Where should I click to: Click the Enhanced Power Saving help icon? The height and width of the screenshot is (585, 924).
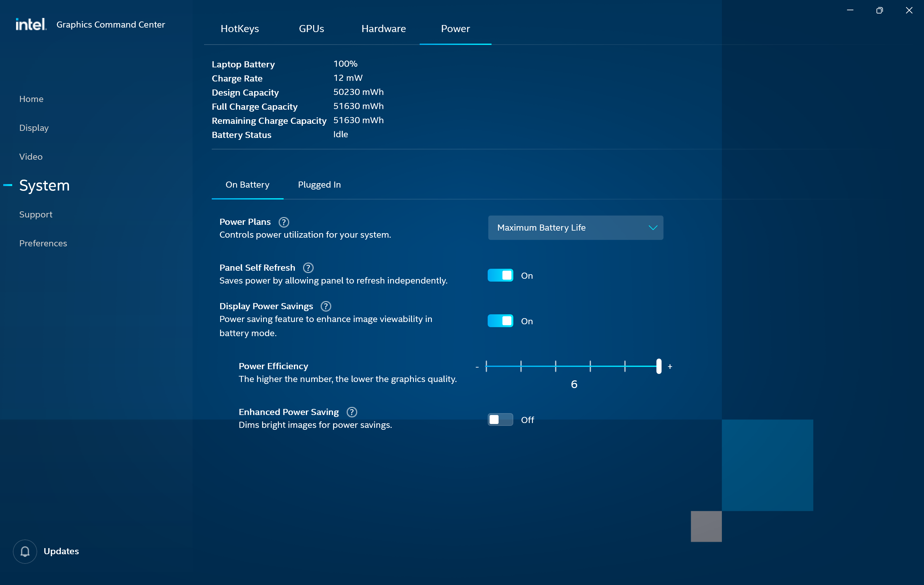(x=352, y=412)
